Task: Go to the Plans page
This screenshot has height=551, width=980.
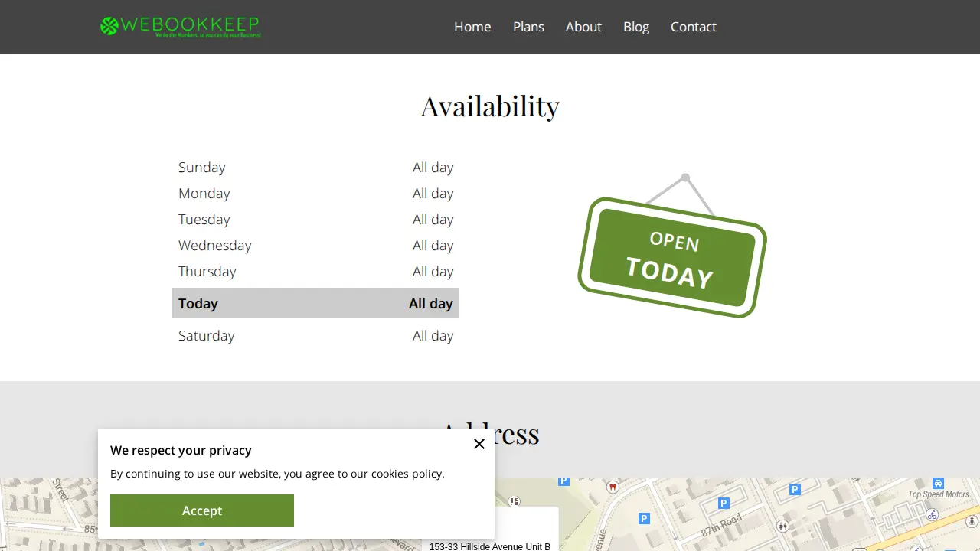Action: [x=528, y=27]
